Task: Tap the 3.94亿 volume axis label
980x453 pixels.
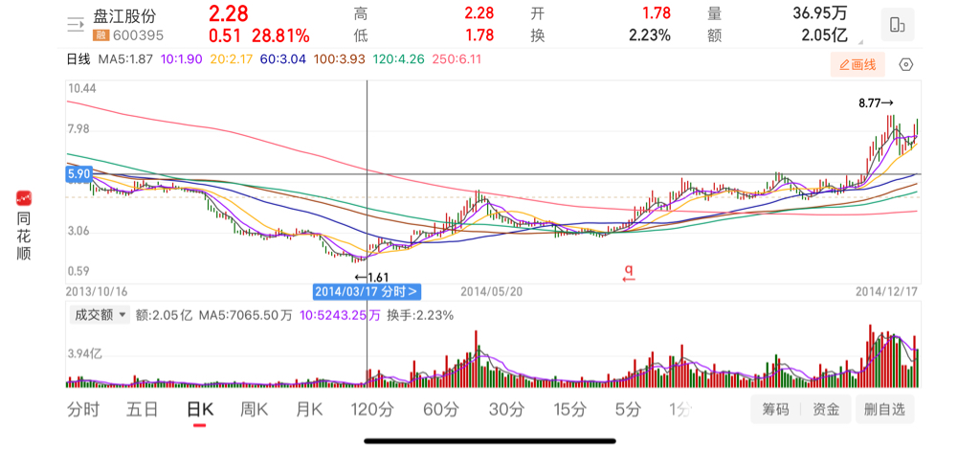Action: coord(84,354)
